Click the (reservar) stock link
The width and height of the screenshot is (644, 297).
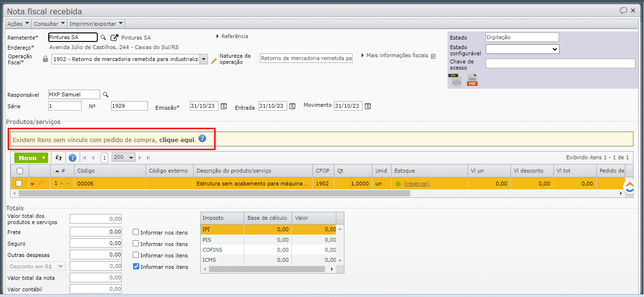coord(416,184)
